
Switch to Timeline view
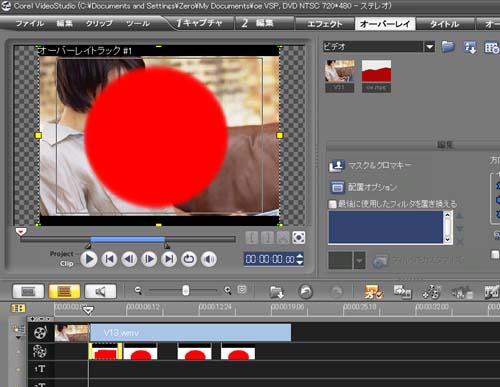[x=64, y=292]
